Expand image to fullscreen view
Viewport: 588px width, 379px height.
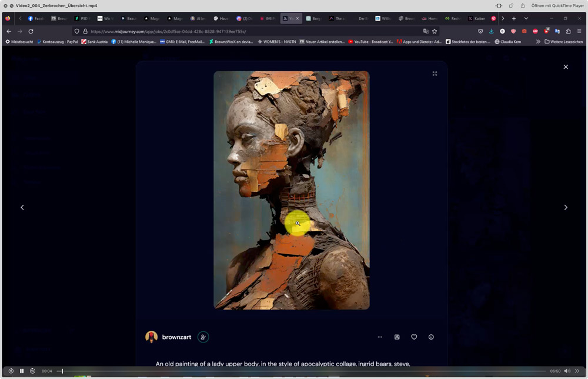click(x=435, y=74)
